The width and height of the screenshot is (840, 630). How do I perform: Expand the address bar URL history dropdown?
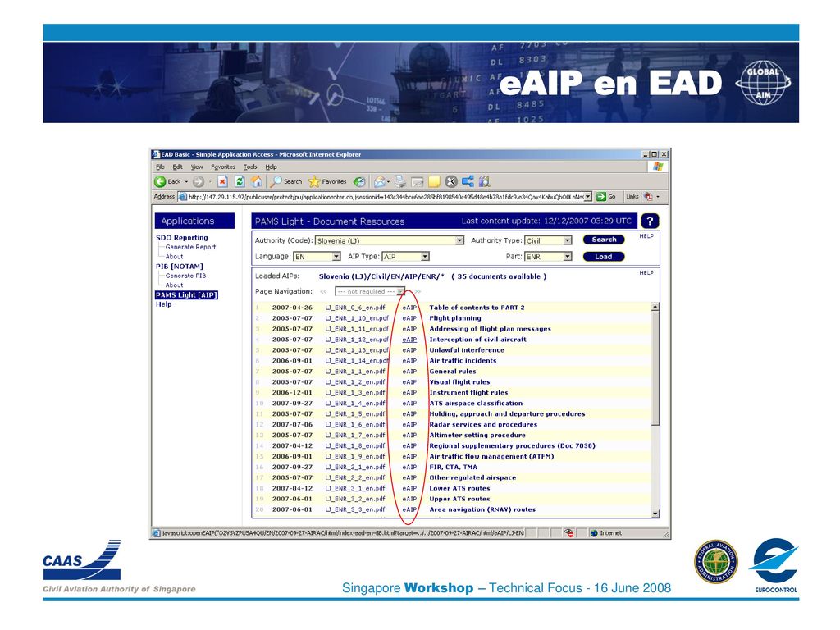pyautogui.click(x=587, y=197)
